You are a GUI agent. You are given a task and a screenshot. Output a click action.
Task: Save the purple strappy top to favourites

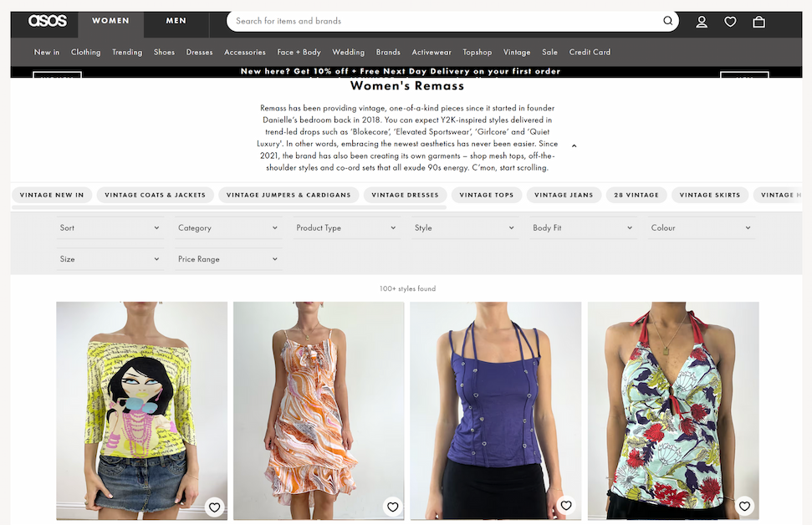point(566,505)
